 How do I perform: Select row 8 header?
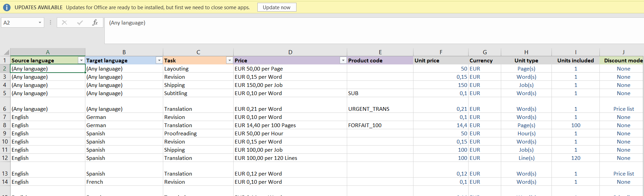[x=5, y=125]
